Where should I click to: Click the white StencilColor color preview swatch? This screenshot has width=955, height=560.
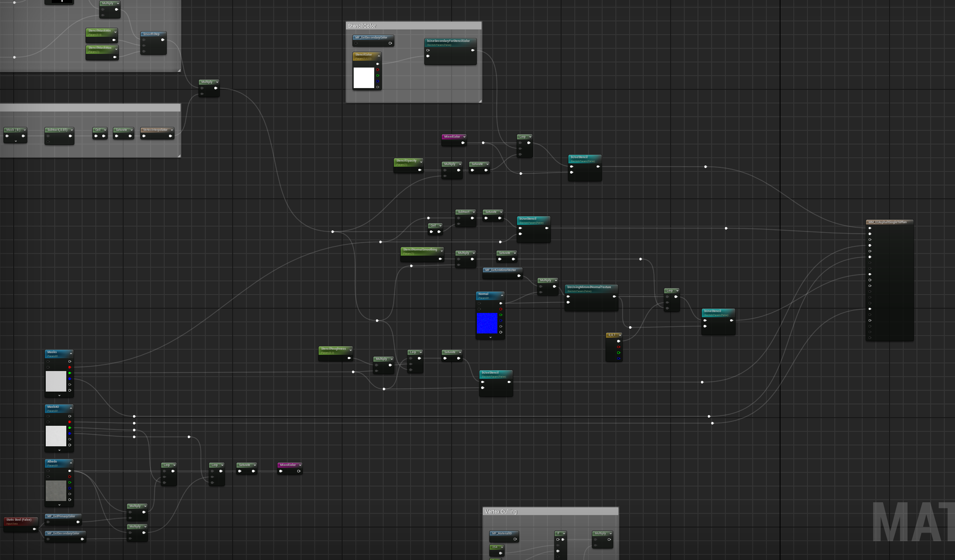pyautogui.click(x=364, y=78)
